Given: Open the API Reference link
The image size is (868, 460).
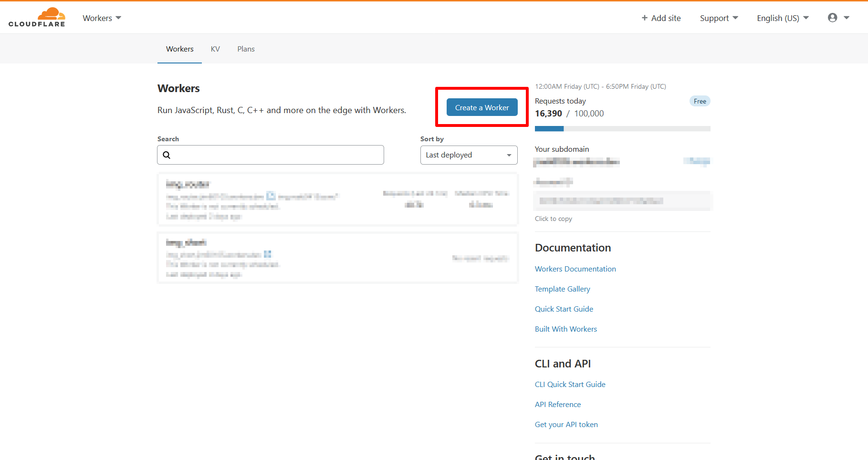Looking at the screenshot, I should [x=557, y=405].
